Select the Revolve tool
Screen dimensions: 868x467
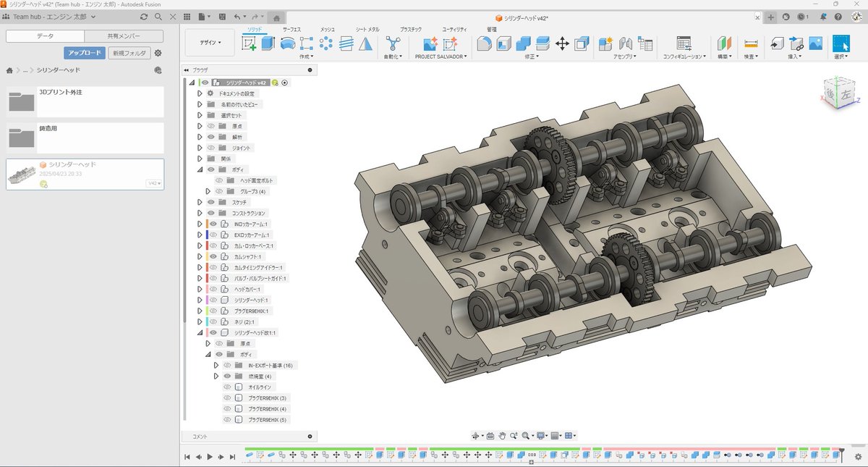pyautogui.click(x=288, y=43)
